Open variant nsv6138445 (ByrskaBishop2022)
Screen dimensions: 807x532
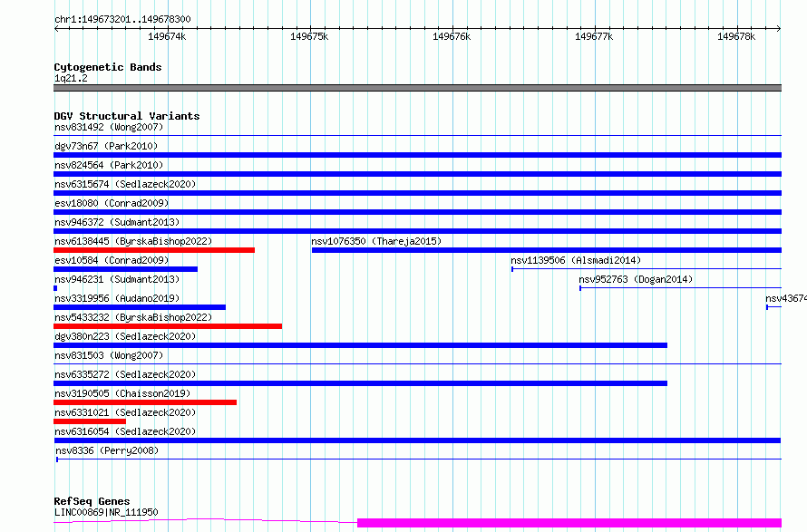pos(133,241)
